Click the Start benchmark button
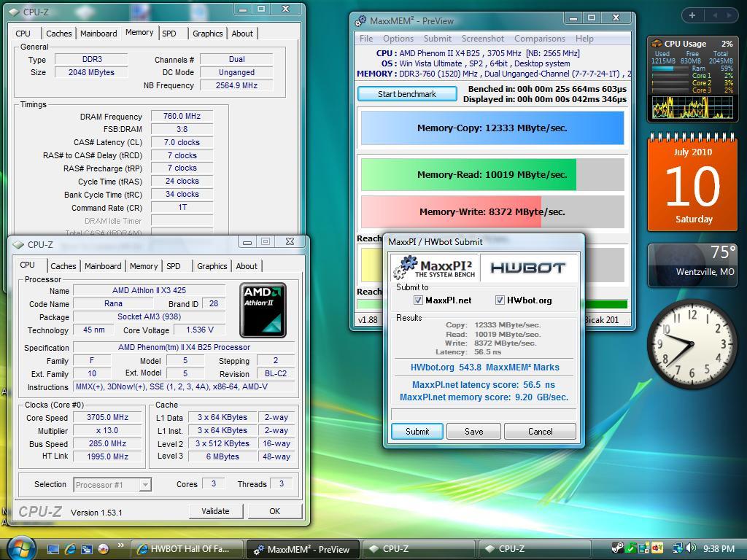747x560 pixels. tap(407, 94)
